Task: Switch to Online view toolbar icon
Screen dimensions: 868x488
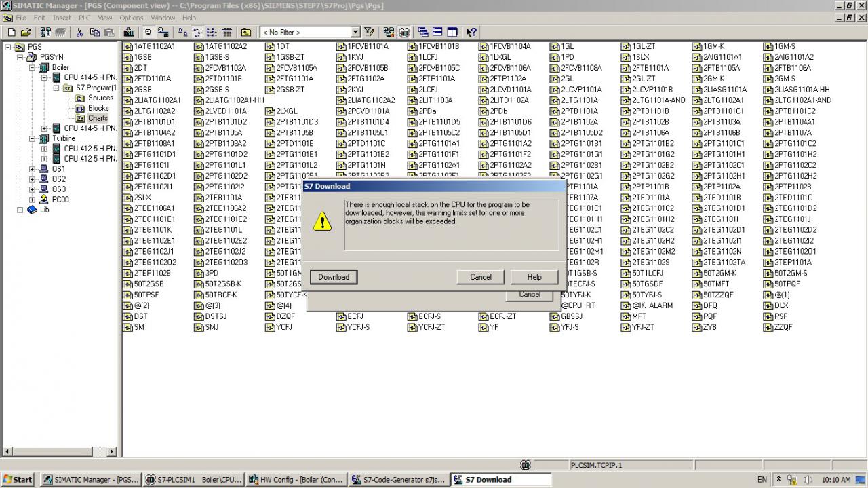Action: (163, 32)
